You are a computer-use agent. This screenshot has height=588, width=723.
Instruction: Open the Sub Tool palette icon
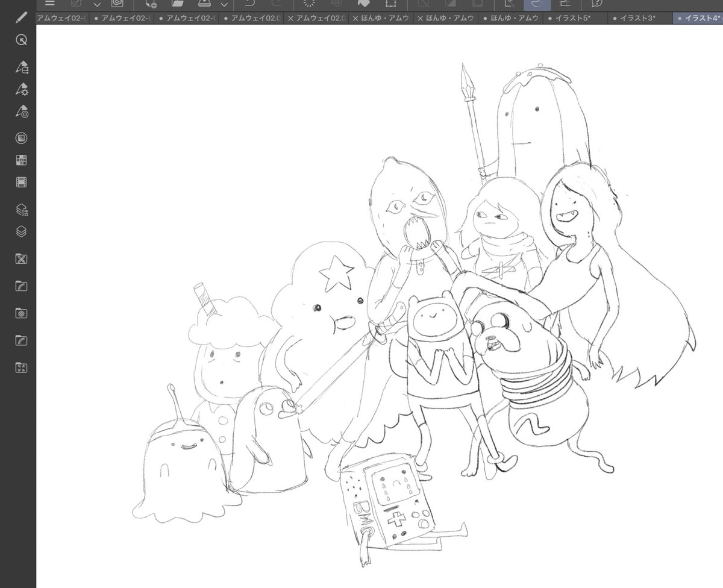point(22,66)
